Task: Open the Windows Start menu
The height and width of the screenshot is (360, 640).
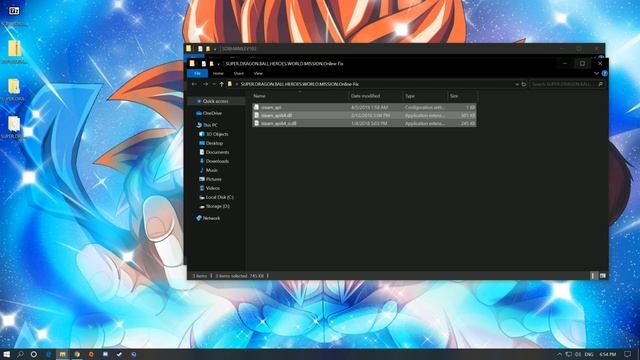Action: pyautogui.click(x=6, y=354)
